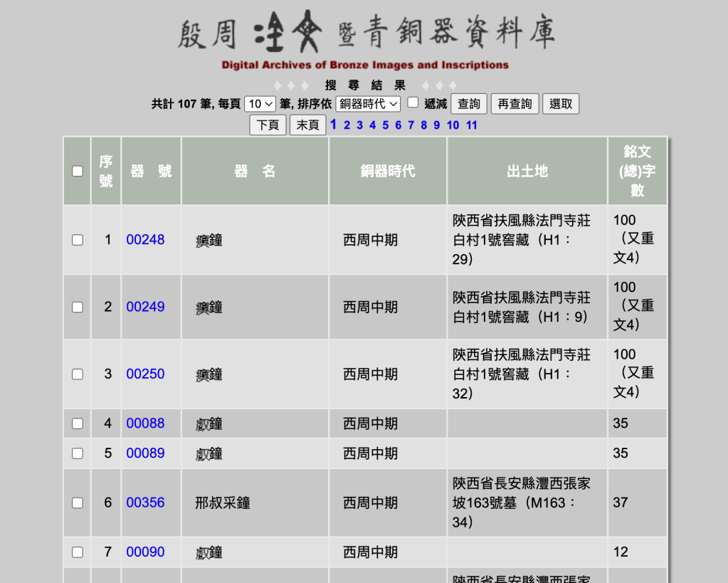Expand the 銅器時代 sort-by dropdown

tap(368, 104)
